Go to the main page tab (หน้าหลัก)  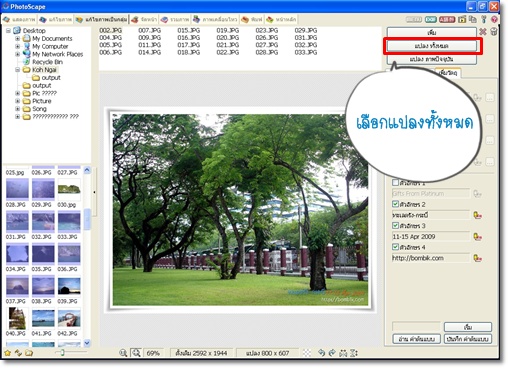(281, 20)
